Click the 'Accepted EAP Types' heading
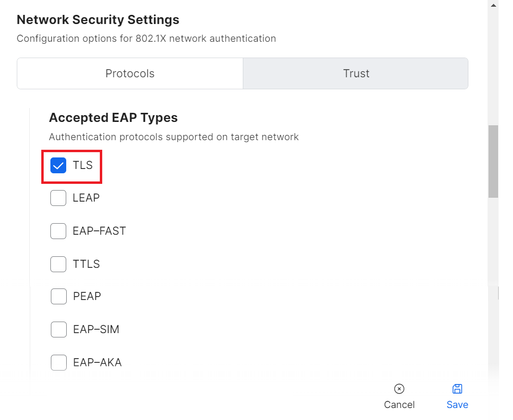This screenshot has width=513, height=420. 113,118
